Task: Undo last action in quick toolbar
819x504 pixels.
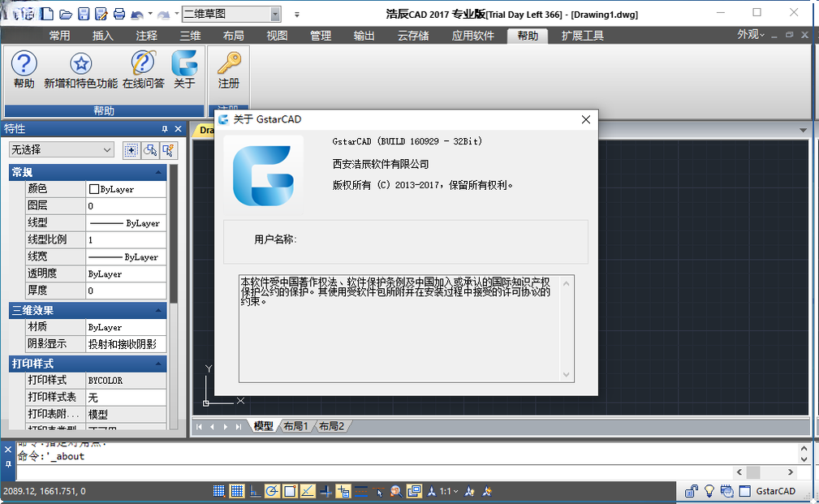Action: click(x=137, y=14)
